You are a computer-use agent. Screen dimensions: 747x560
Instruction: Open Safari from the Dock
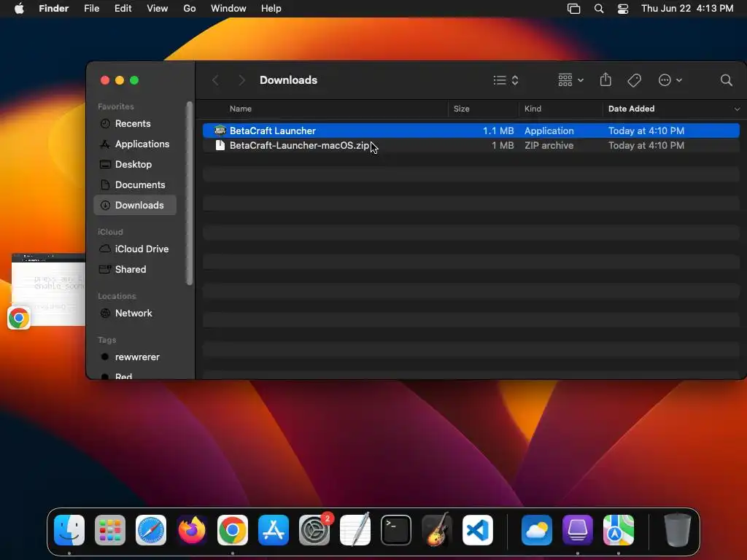click(x=151, y=530)
